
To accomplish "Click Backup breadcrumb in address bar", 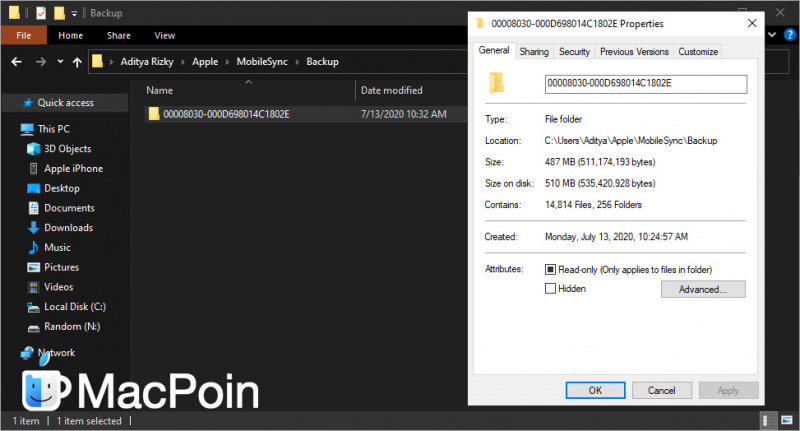I will pyautogui.click(x=322, y=62).
